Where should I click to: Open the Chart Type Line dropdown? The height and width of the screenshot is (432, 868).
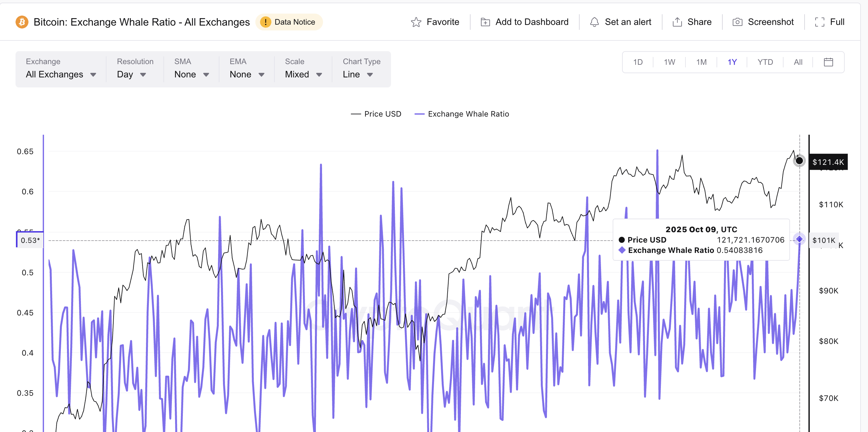tap(358, 74)
